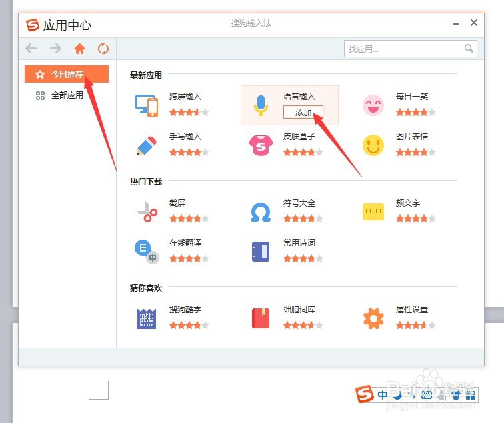This screenshot has height=423, width=504.
Task: Open the 每日一笑 smiley icon
Action: (373, 105)
